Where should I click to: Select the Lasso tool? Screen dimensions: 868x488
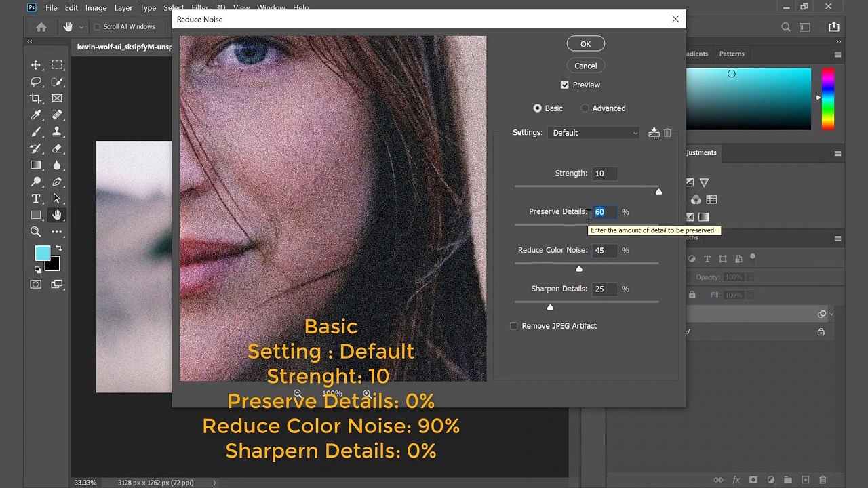(36, 82)
